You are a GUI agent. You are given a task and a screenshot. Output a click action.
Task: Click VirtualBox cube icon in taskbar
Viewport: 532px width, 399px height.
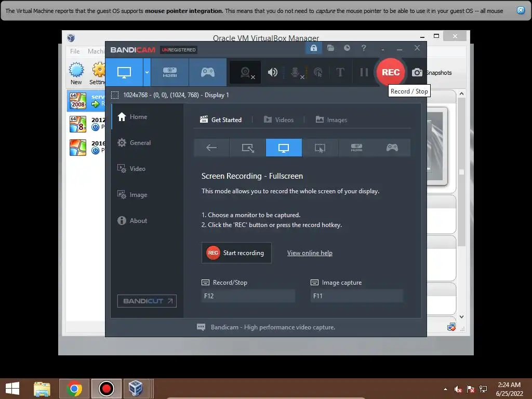pyautogui.click(x=136, y=389)
